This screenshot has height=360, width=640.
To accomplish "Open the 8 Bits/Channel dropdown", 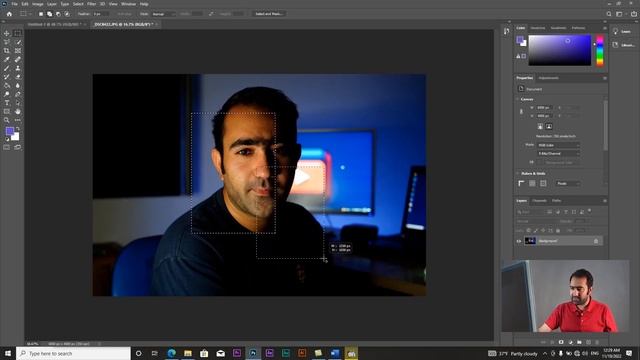I will pos(558,153).
